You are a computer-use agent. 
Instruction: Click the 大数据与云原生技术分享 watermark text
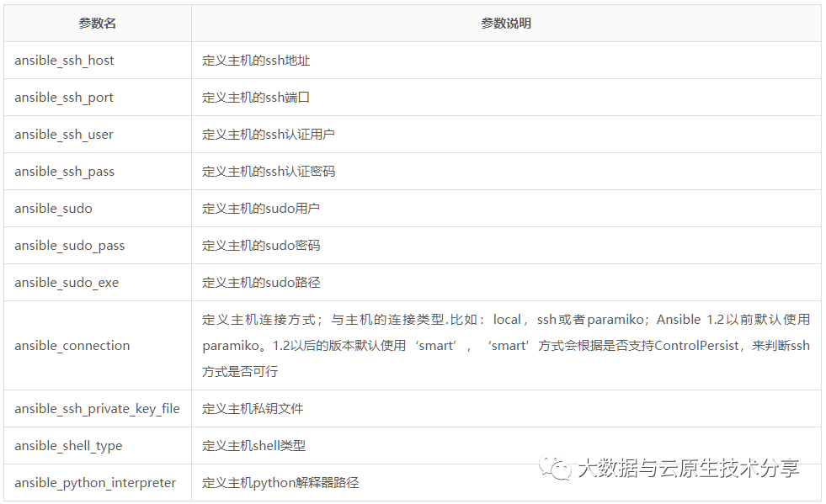tap(687, 469)
